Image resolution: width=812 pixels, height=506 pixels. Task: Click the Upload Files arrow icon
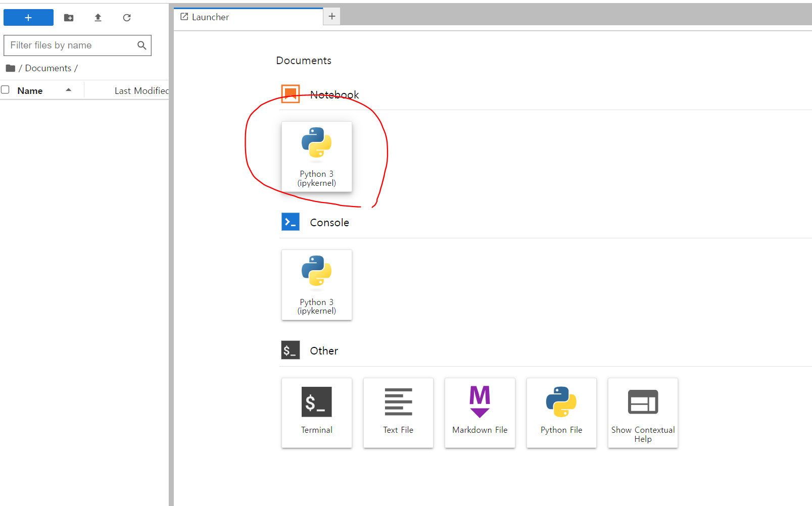click(98, 18)
